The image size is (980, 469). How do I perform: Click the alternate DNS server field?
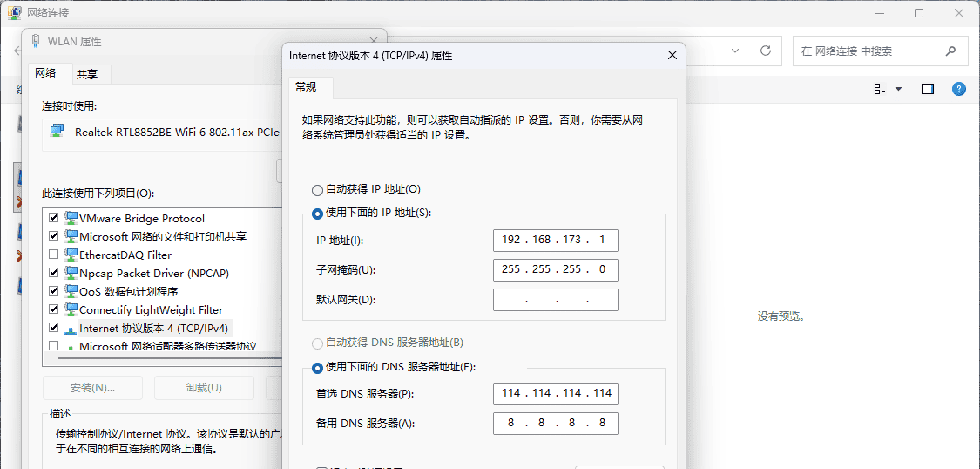point(556,424)
